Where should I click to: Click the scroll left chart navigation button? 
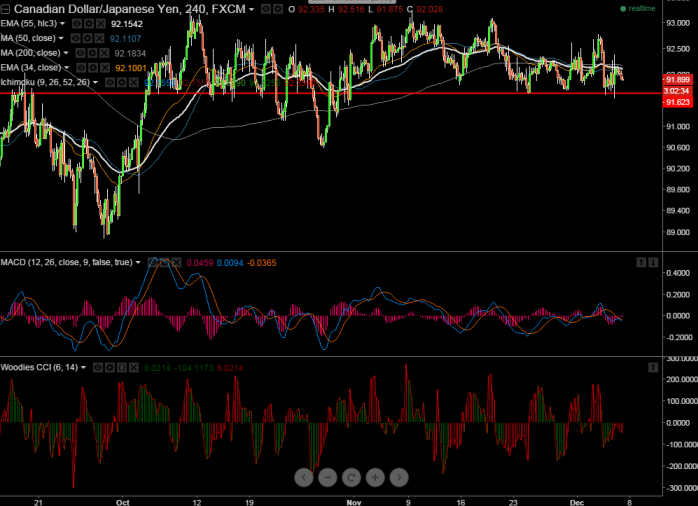(304, 478)
